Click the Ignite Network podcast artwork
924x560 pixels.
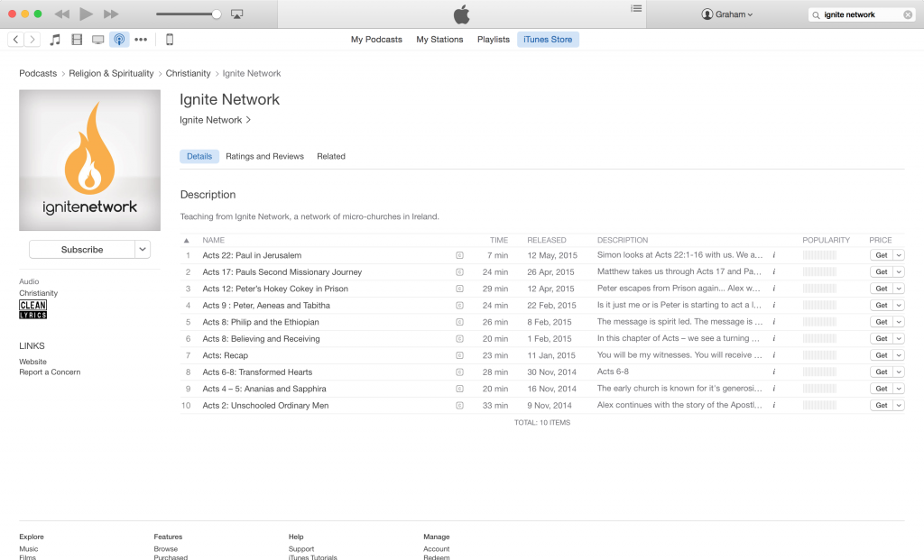coord(89,160)
